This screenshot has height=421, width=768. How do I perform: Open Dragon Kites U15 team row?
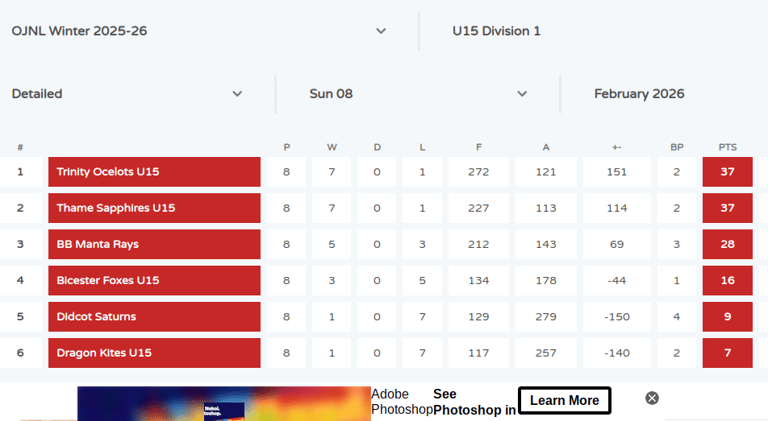pos(154,353)
